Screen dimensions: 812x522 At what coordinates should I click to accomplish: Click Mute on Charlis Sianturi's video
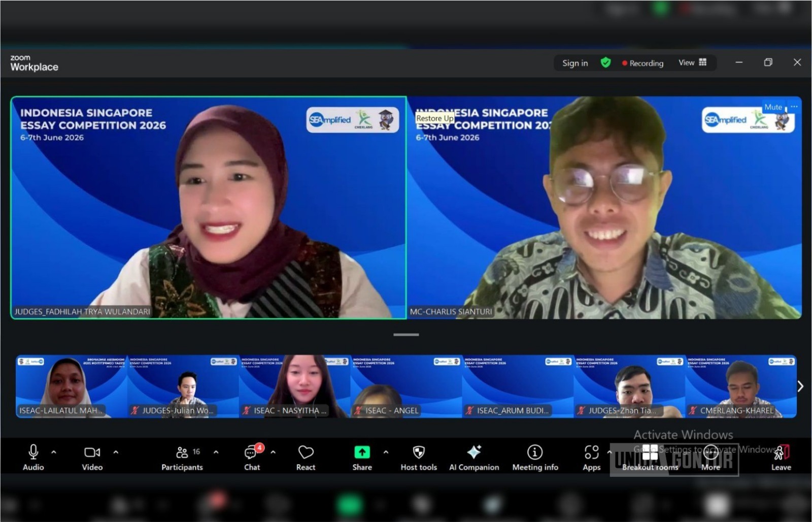coord(773,107)
